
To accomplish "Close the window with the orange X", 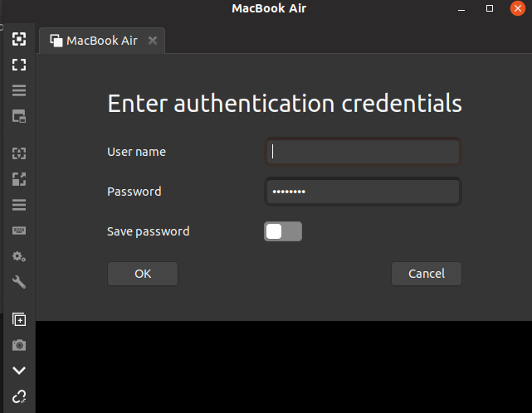I will pos(518,8).
